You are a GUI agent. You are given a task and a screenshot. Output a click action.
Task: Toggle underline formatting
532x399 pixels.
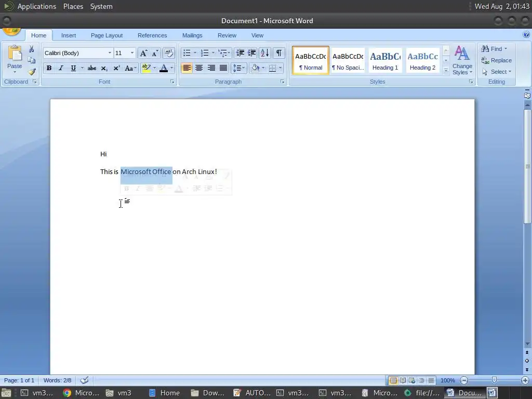click(73, 68)
